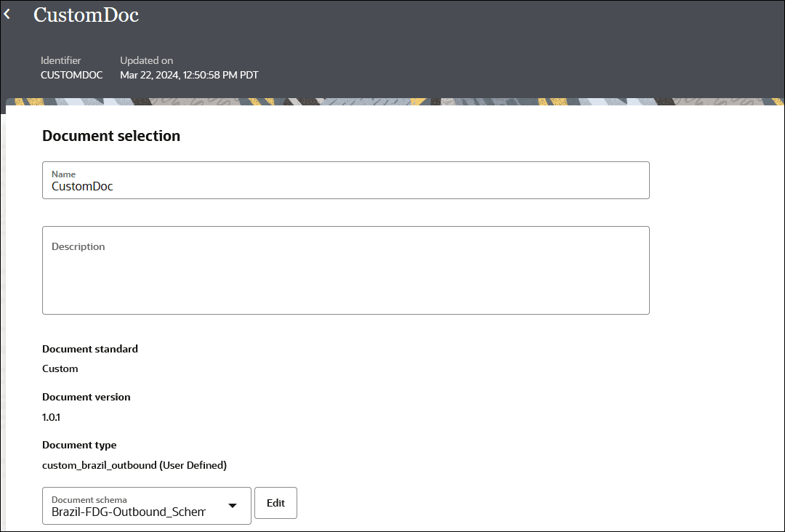Screen dimensions: 785x532
Task: Select custom_brazil_outbound (User Defined) type text
Action: pos(134,465)
